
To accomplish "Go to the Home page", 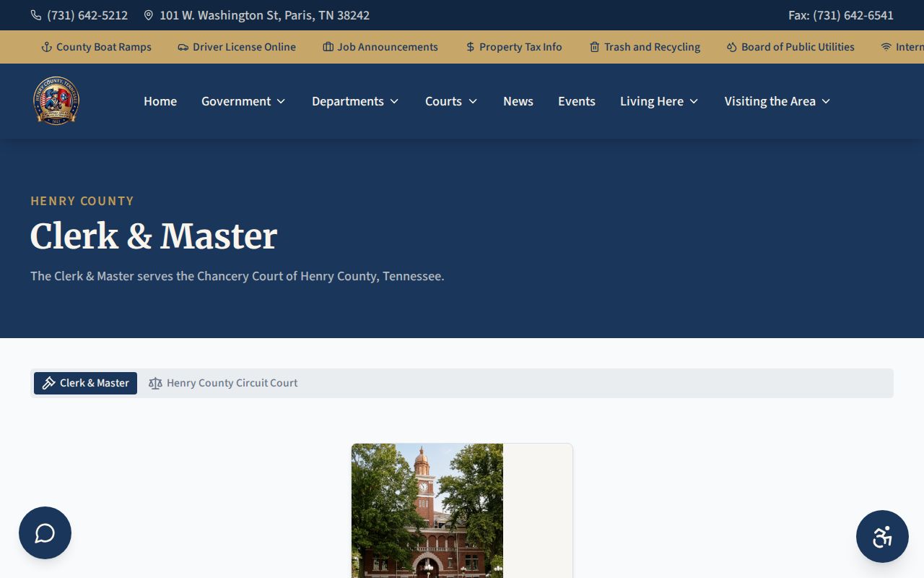I will [x=160, y=101].
